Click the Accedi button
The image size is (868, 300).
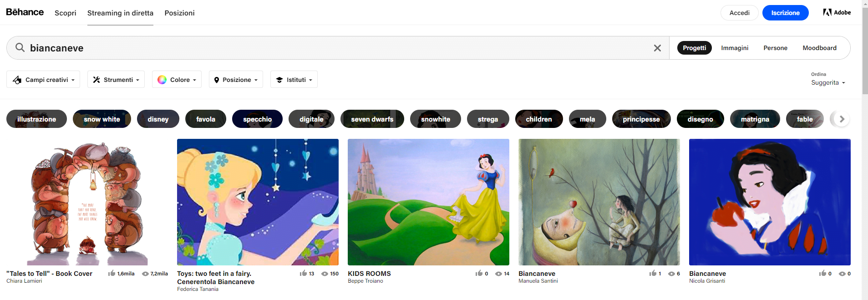point(739,13)
